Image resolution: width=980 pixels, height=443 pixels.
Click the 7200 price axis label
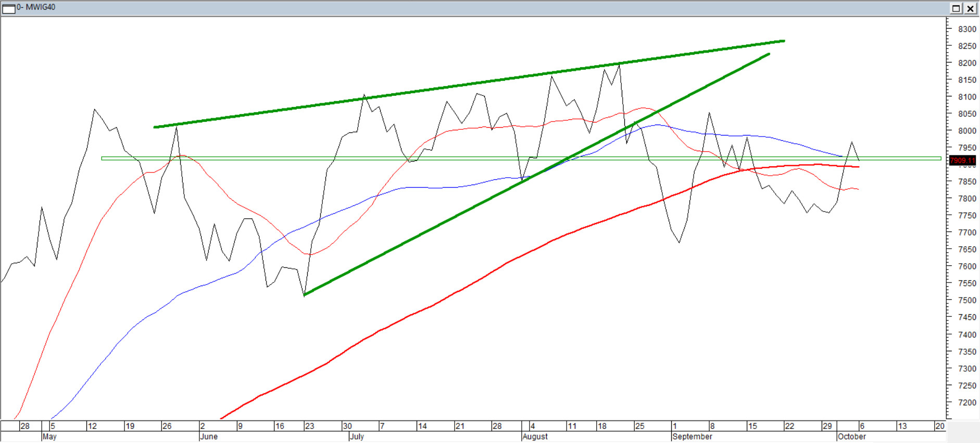coord(967,402)
